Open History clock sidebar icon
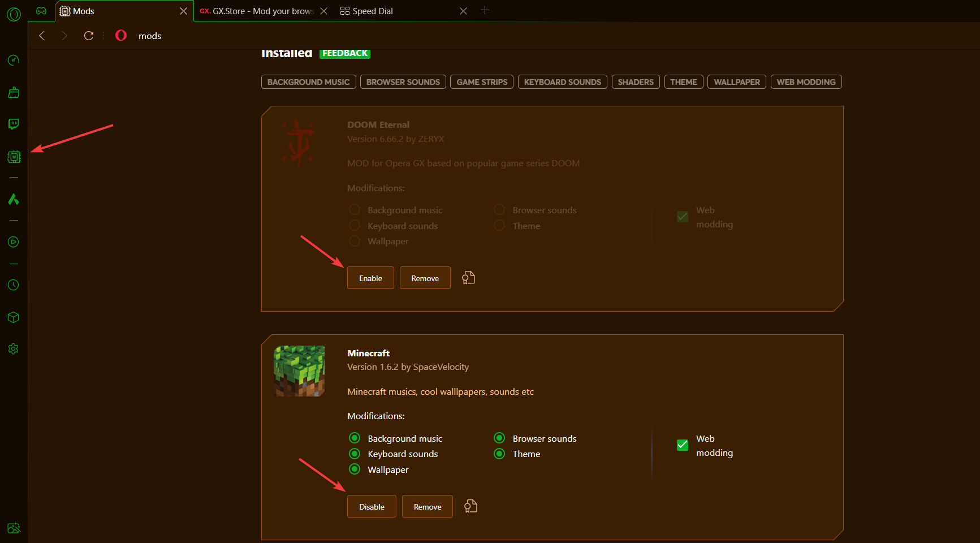Screen dimensions: 980x543 [x=14, y=285]
